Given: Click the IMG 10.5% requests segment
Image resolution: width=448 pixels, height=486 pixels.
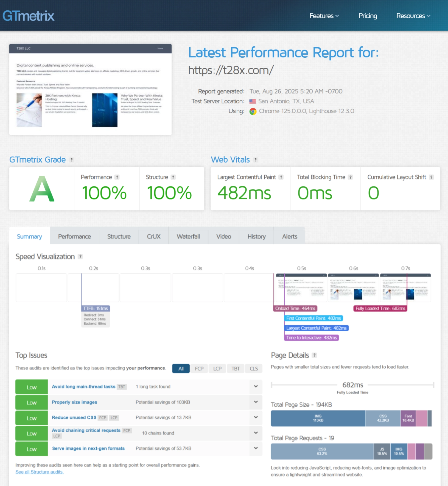Looking at the screenshot, I should point(399,451).
